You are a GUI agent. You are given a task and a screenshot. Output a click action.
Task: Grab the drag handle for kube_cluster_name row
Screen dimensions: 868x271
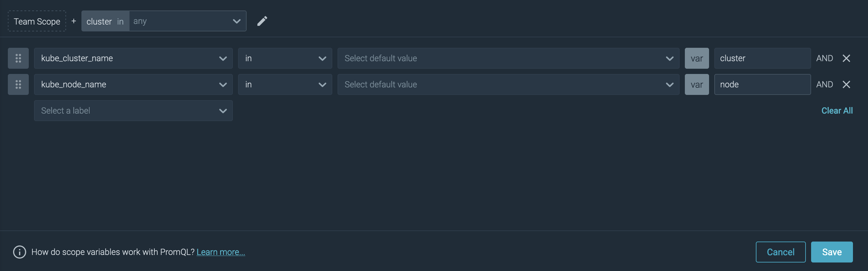click(18, 58)
